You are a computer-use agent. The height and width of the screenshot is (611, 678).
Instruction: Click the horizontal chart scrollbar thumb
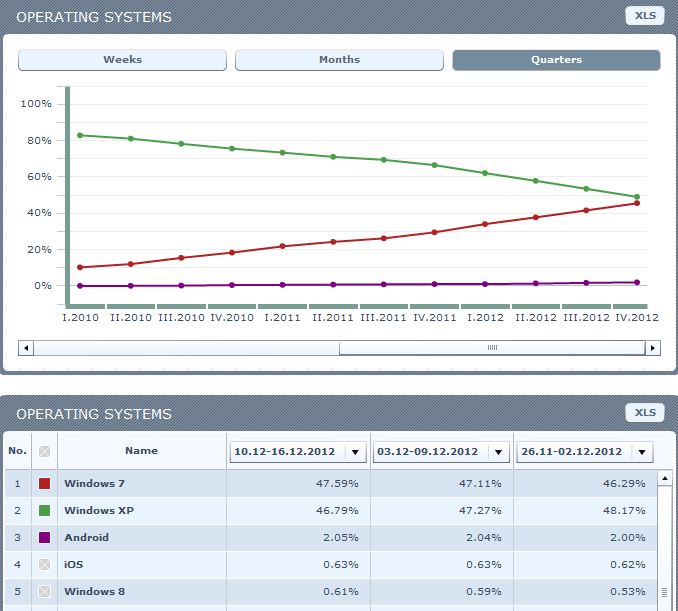[x=492, y=348]
